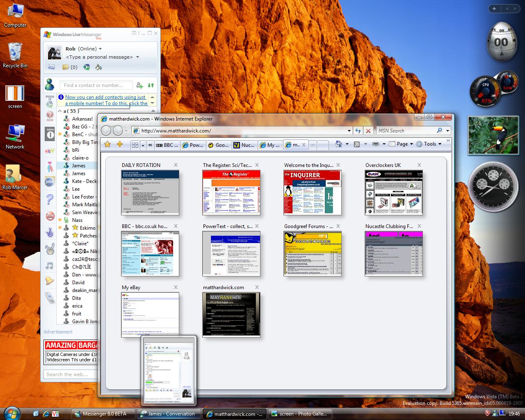The height and width of the screenshot is (420, 525).
Task: Switch to the BBC tab
Action: (x=167, y=145)
